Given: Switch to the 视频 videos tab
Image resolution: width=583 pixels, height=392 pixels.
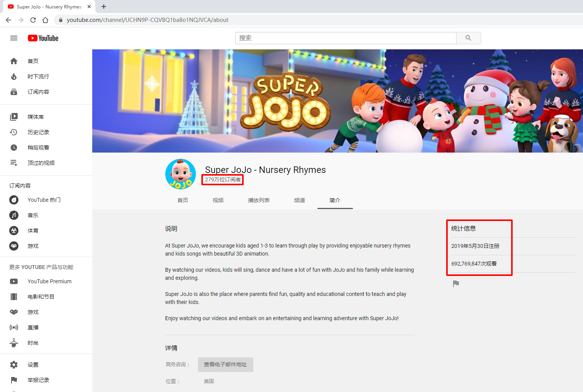Looking at the screenshot, I should pyautogui.click(x=218, y=200).
